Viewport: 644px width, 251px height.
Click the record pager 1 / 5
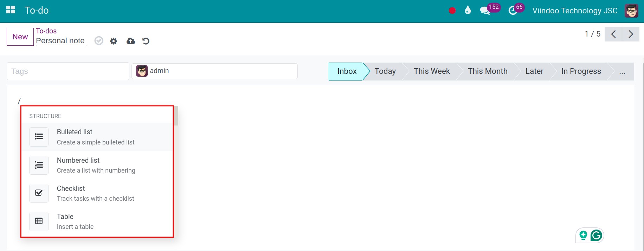(x=592, y=34)
